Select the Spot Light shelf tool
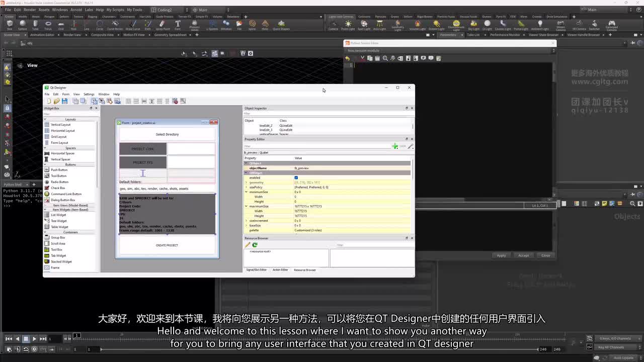 pyautogui.click(x=364, y=25)
